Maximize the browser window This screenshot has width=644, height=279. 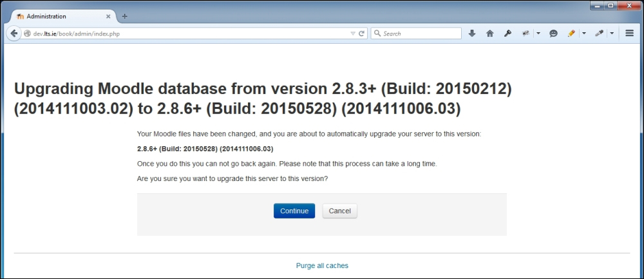click(x=611, y=5)
